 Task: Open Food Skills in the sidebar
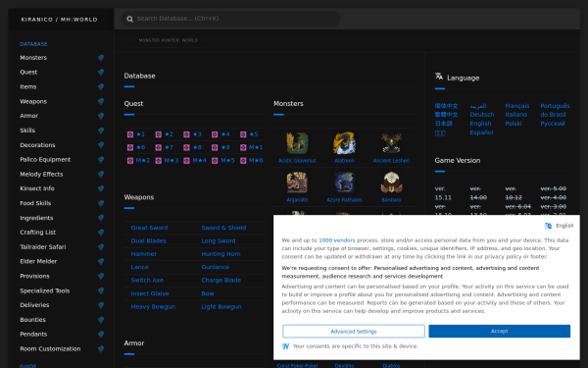[x=35, y=203]
